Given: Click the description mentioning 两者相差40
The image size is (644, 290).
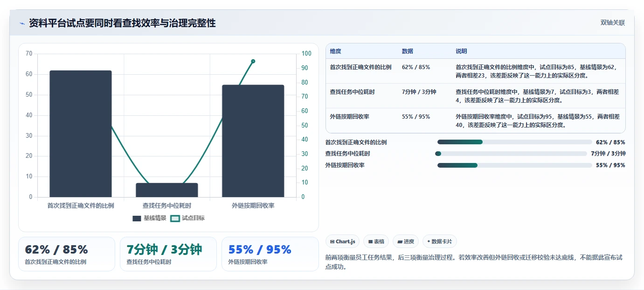Looking at the screenshot, I should pyautogui.click(x=538, y=121).
